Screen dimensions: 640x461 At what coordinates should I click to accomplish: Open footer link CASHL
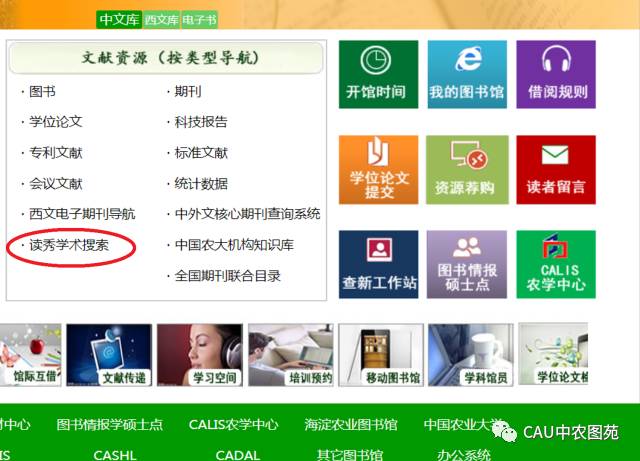point(115,455)
